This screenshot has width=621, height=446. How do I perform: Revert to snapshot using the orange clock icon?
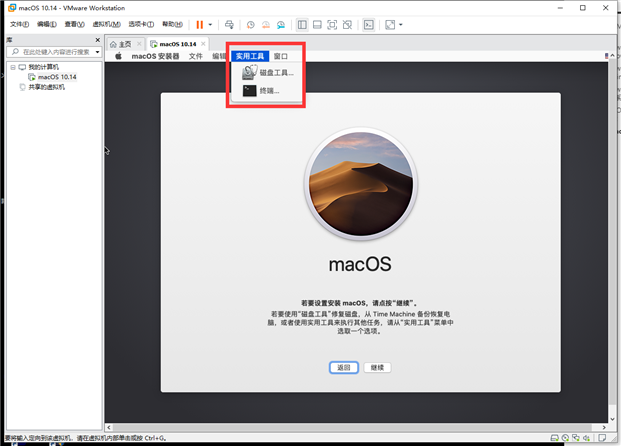[266, 25]
